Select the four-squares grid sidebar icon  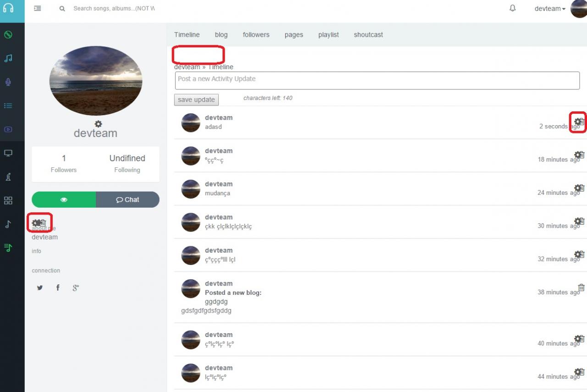pyautogui.click(x=8, y=200)
